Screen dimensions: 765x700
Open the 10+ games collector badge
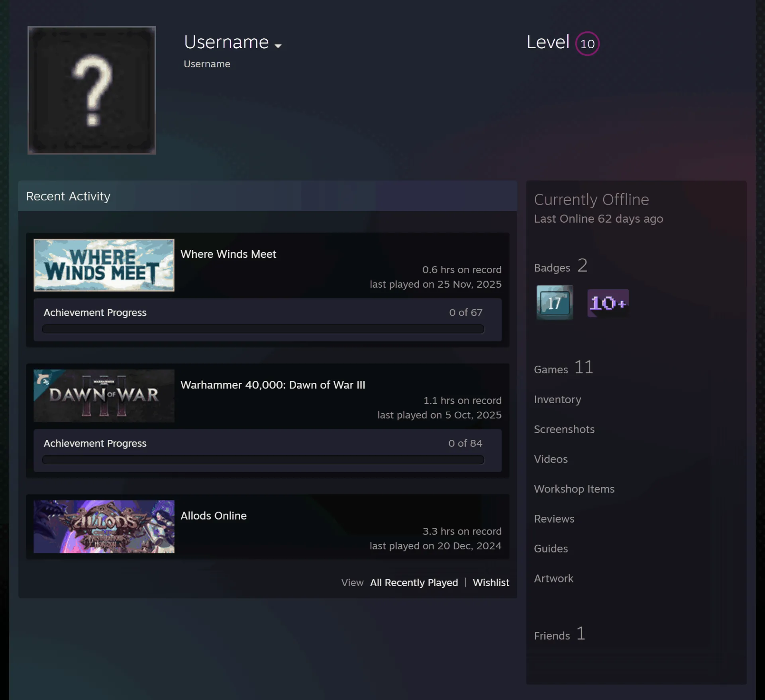coord(608,303)
